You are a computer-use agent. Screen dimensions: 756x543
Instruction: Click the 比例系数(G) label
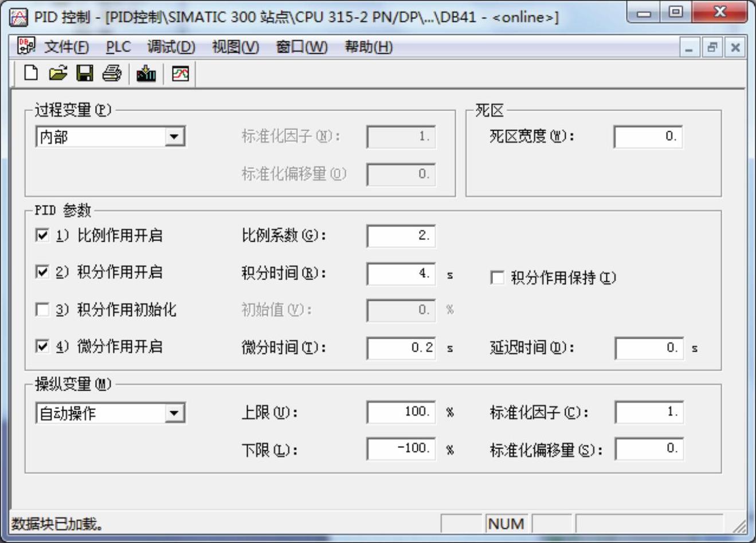click(x=284, y=235)
